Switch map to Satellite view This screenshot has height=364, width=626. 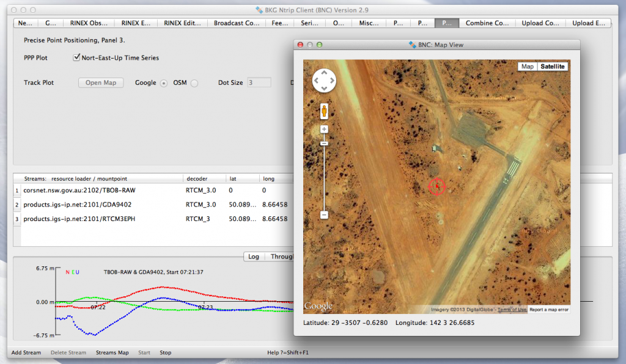pos(553,67)
